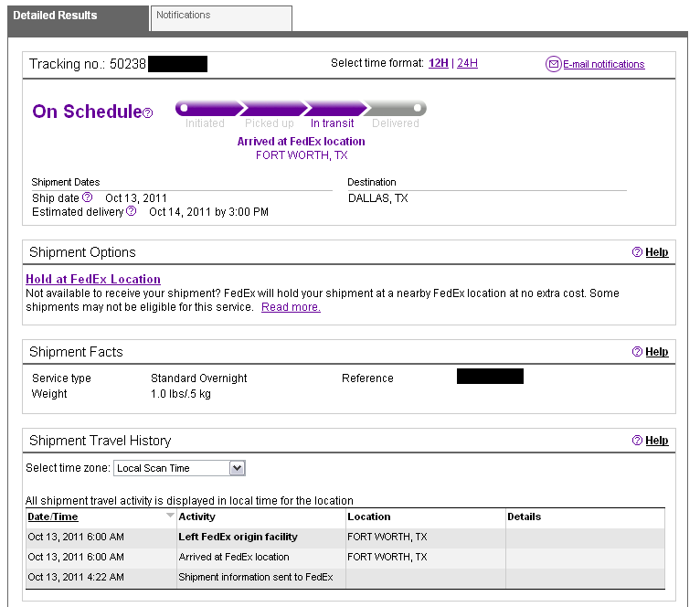Click the Details column header
The image size is (700, 607).
(x=525, y=516)
